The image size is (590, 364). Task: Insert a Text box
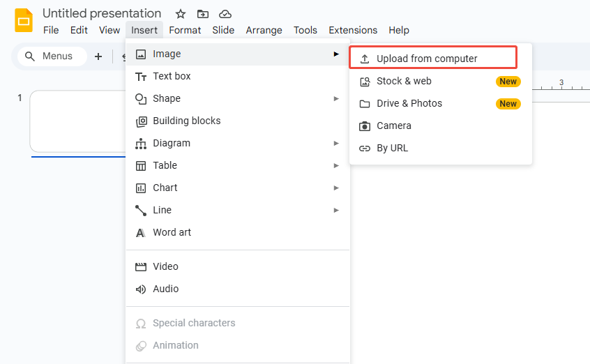(172, 76)
